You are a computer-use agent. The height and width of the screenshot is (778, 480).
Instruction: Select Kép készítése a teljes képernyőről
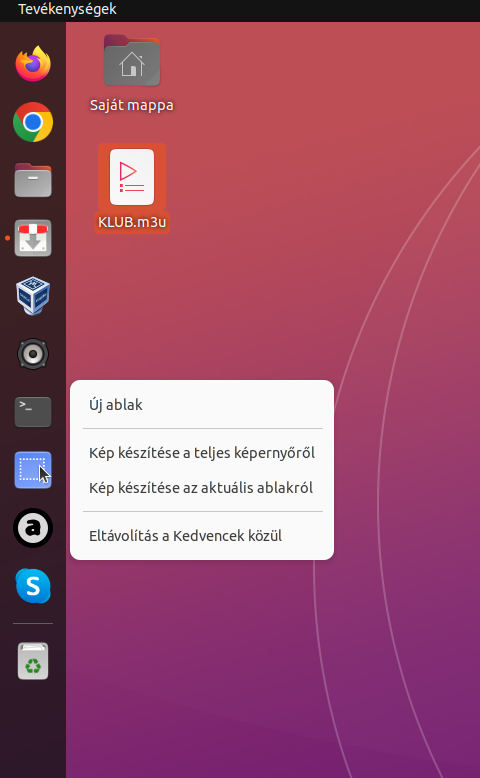[202, 453]
